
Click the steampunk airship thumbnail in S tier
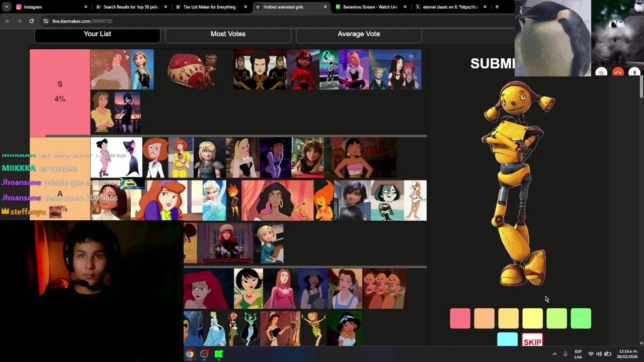click(193, 69)
